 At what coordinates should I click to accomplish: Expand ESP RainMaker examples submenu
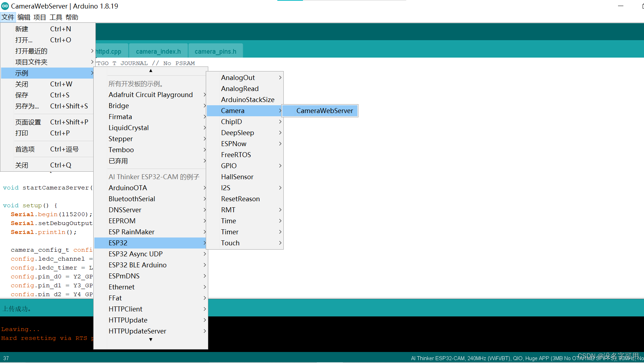tap(151, 232)
